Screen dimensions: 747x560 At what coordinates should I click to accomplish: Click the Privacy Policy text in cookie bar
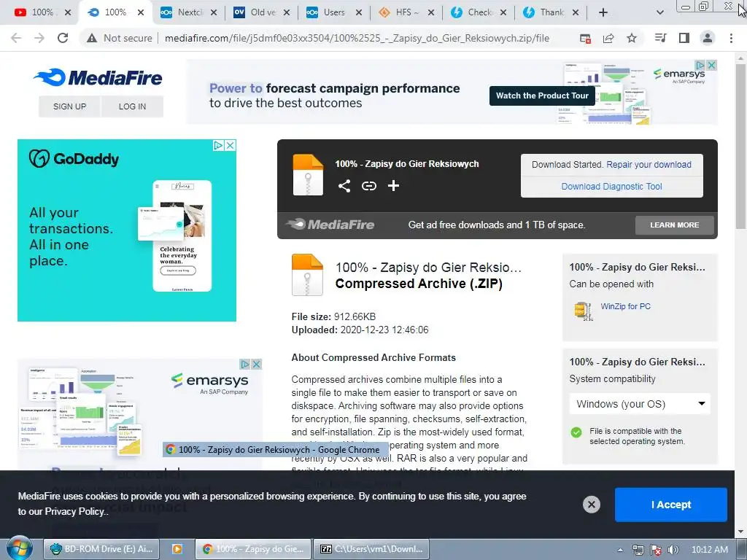[74, 511]
